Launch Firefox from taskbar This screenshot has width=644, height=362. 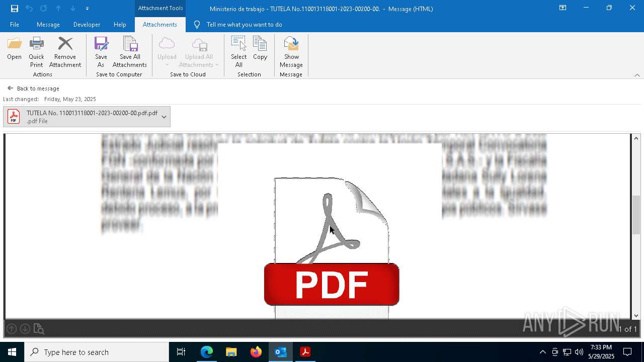click(256, 352)
